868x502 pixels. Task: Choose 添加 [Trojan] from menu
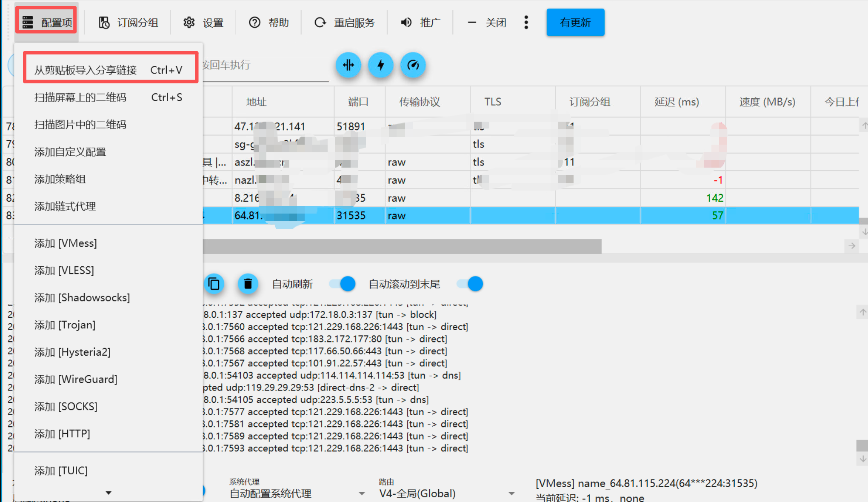[108, 325]
